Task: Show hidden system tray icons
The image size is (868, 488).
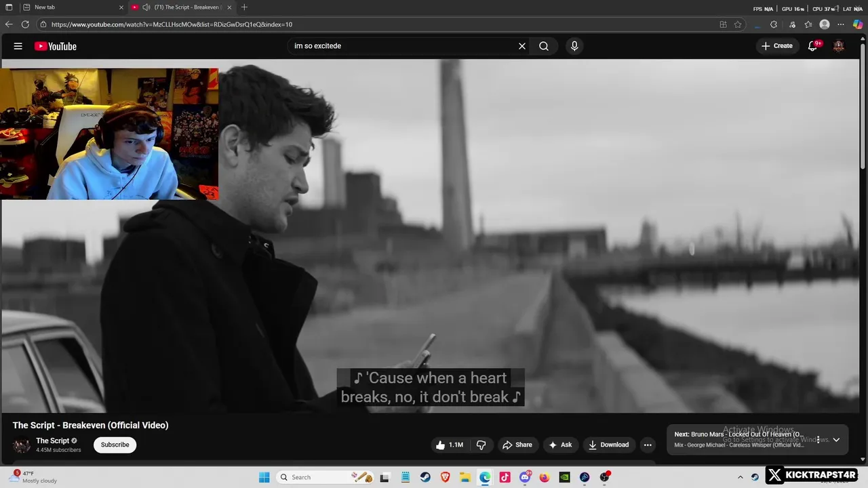Action: coord(740,477)
